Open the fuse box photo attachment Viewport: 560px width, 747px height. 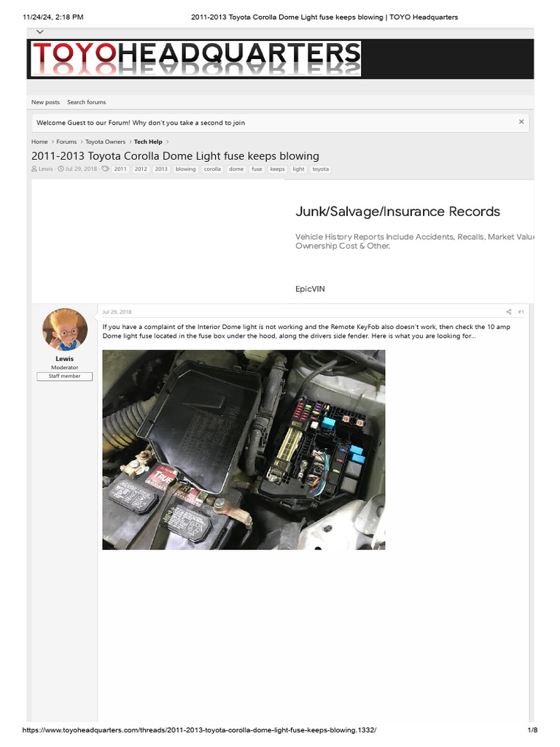[x=244, y=449]
